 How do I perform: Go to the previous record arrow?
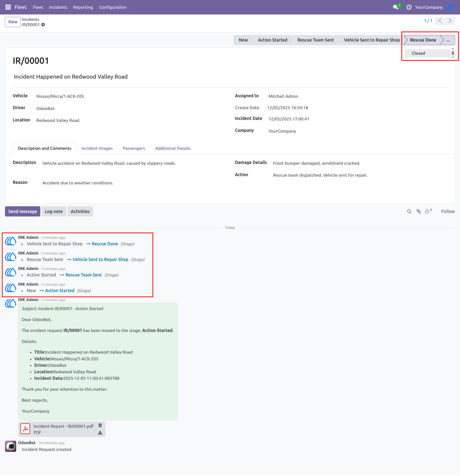(440, 21)
